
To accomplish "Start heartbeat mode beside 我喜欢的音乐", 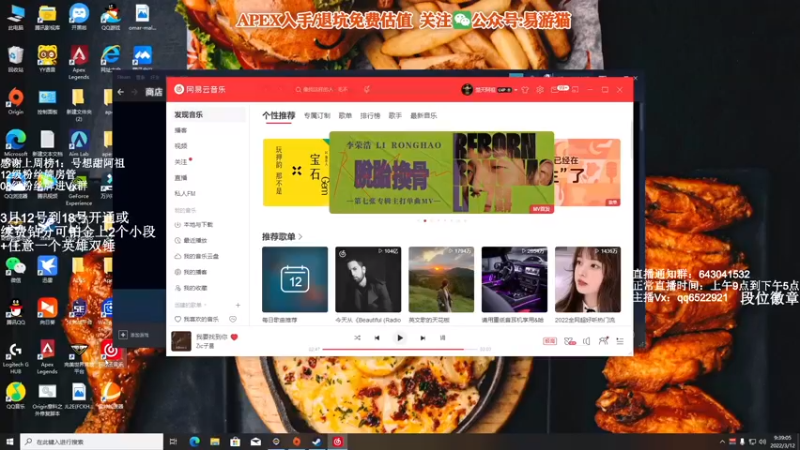I will point(233,319).
